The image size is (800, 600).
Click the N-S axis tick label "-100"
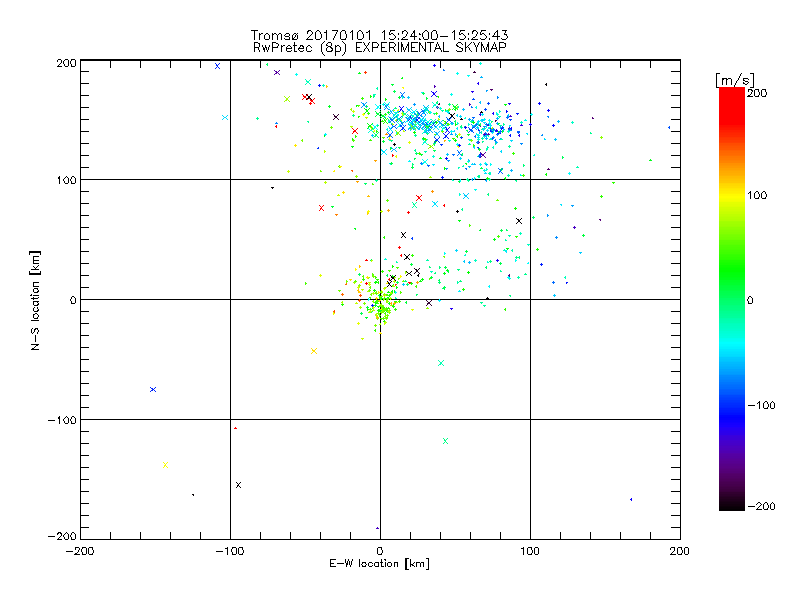(x=62, y=420)
